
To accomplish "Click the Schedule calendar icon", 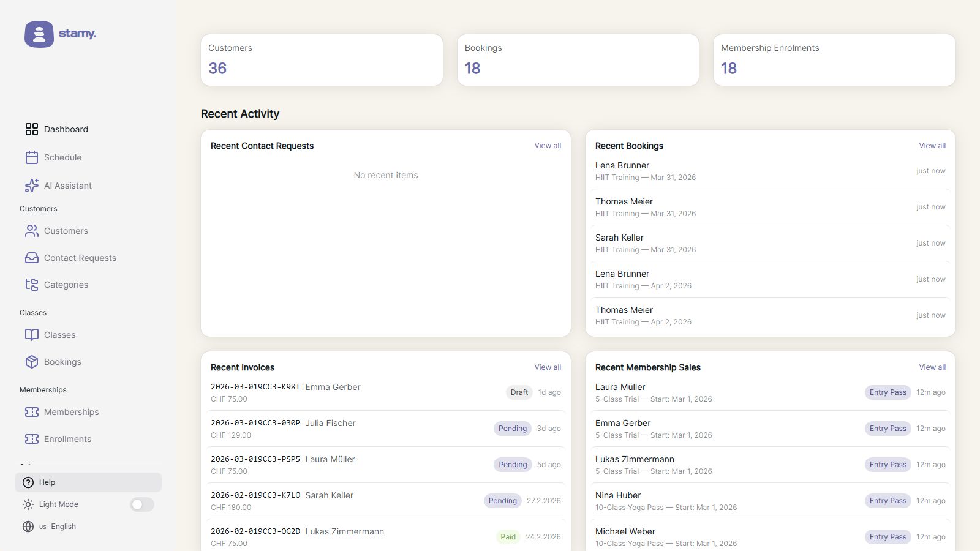I will [x=32, y=157].
